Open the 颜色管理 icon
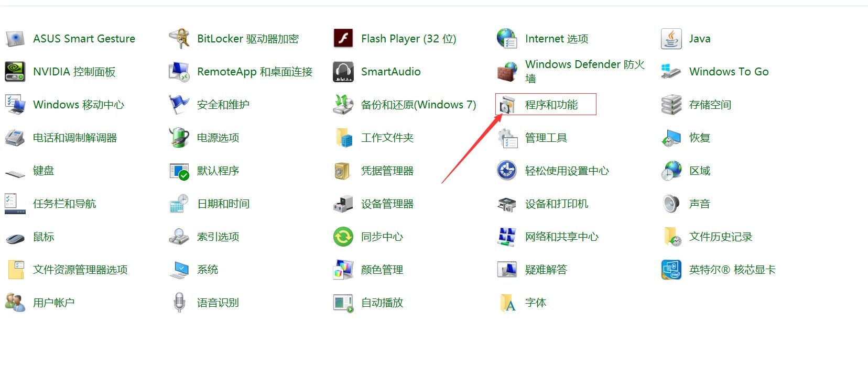 coord(343,270)
